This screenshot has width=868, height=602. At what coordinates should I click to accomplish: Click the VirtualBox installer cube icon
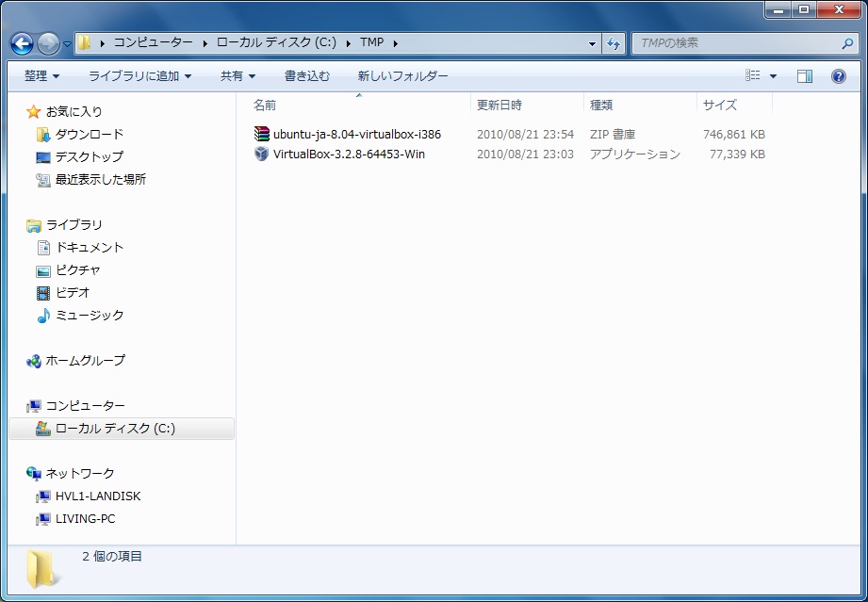261,154
